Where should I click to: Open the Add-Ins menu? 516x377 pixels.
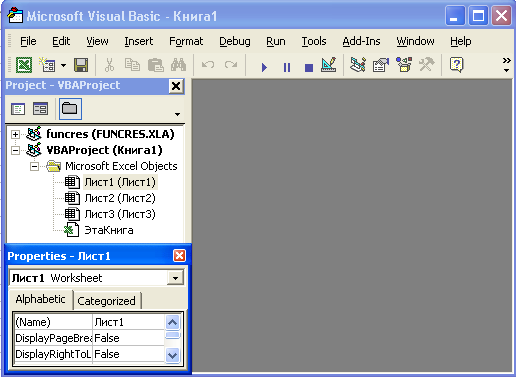point(361,41)
